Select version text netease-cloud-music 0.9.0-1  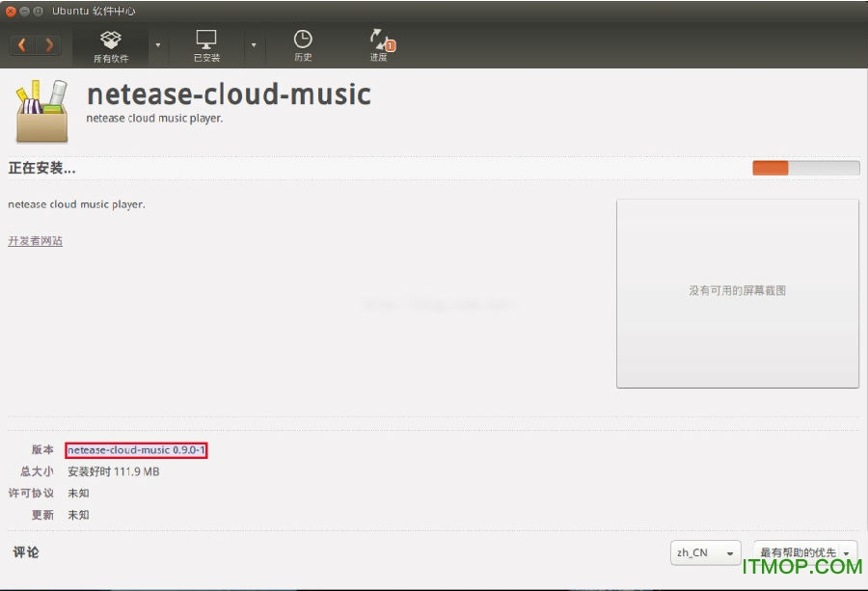(x=136, y=450)
